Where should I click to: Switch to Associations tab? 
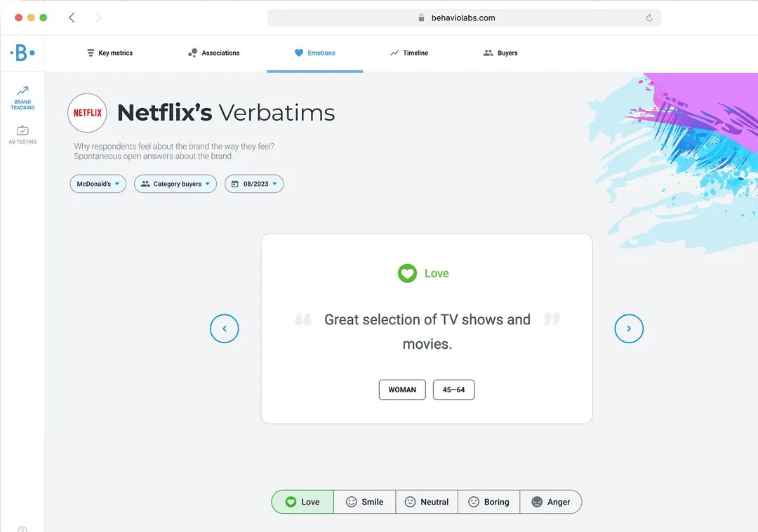(213, 53)
